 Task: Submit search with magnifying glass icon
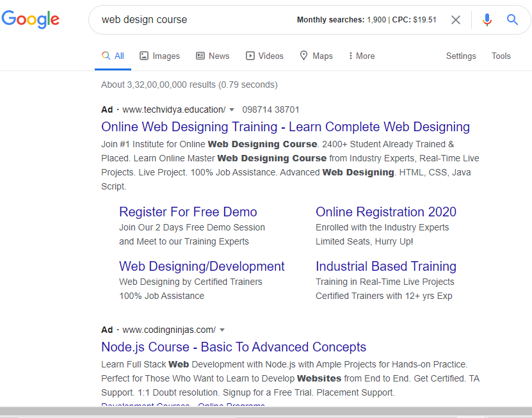[x=512, y=20]
